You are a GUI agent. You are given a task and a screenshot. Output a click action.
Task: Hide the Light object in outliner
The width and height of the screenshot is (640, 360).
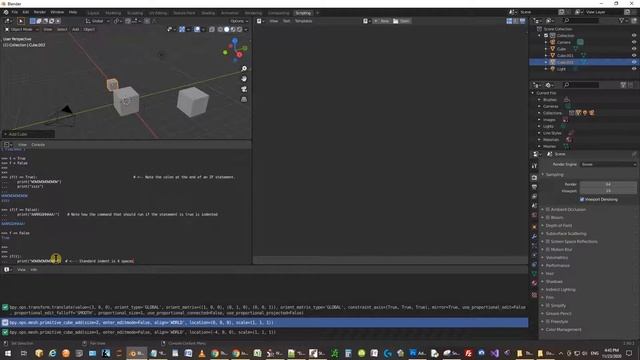point(634,69)
